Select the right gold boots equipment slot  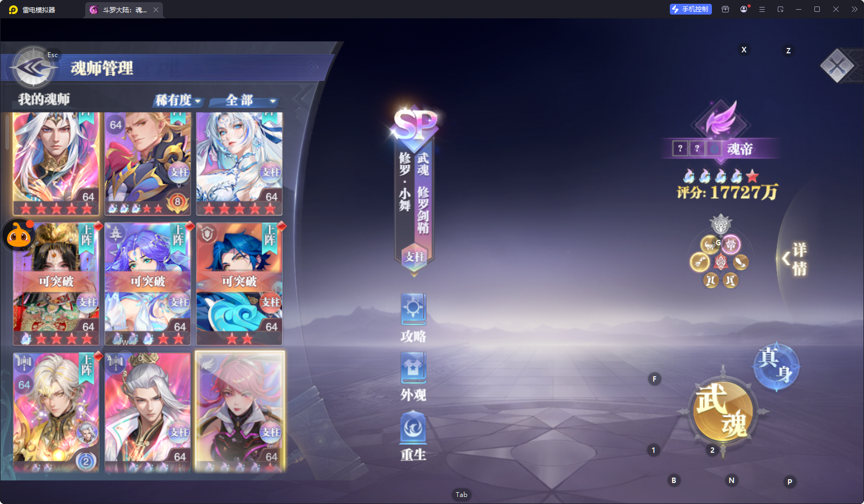[x=730, y=280]
